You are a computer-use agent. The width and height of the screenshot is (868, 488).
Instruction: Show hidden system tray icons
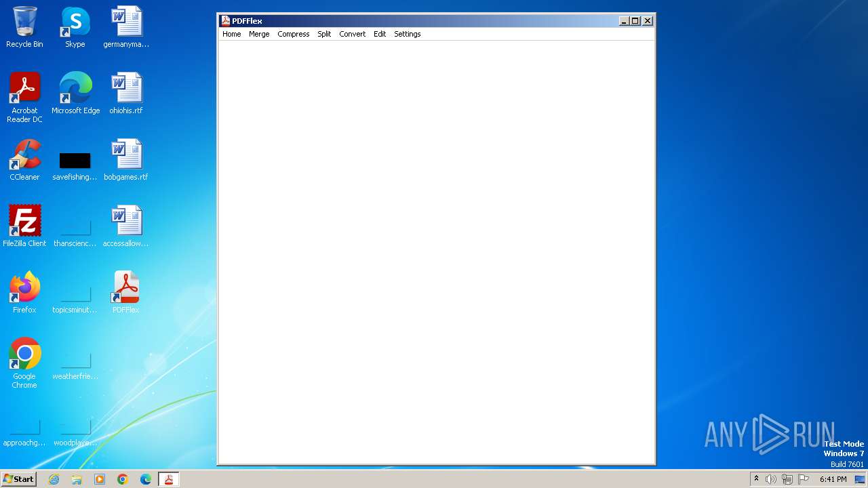(x=756, y=479)
